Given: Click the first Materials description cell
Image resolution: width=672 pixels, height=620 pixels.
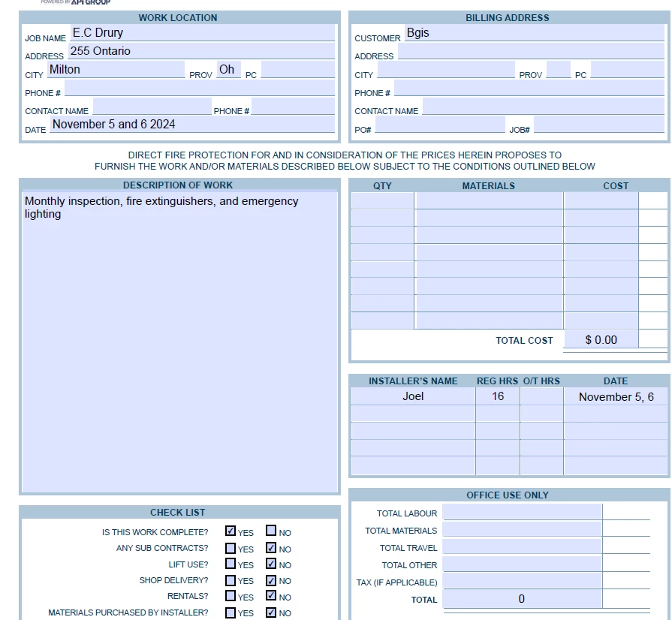Looking at the screenshot, I should click(x=489, y=200).
